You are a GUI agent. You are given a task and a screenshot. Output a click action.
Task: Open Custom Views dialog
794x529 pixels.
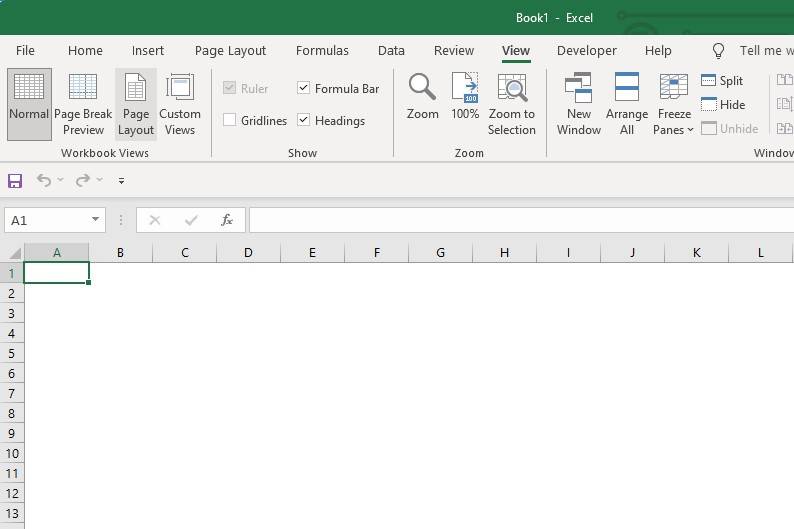tap(180, 104)
